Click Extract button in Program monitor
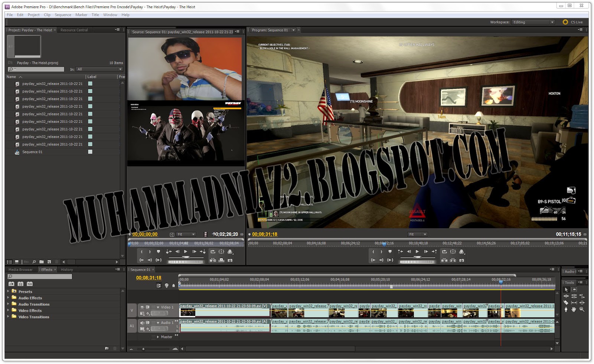Viewport: 594px width, 364px height. 453,260
